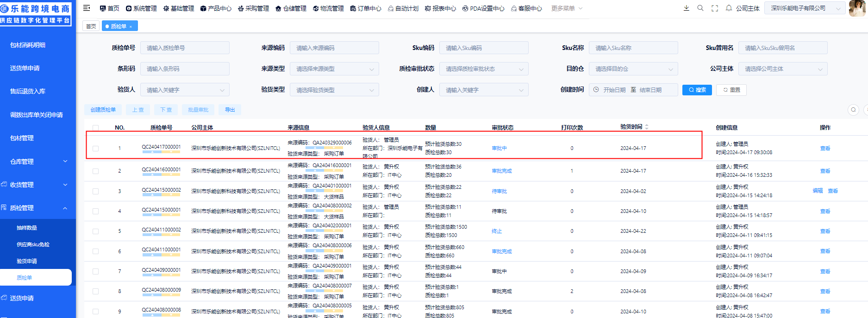Open 来源类型 dropdown

pyautogui.click(x=334, y=69)
